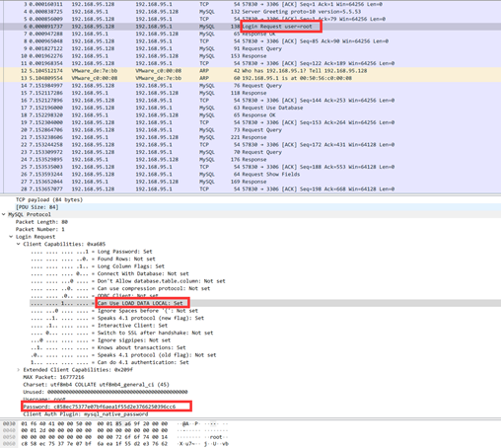Collapse the Login Request tree node

coord(11,237)
